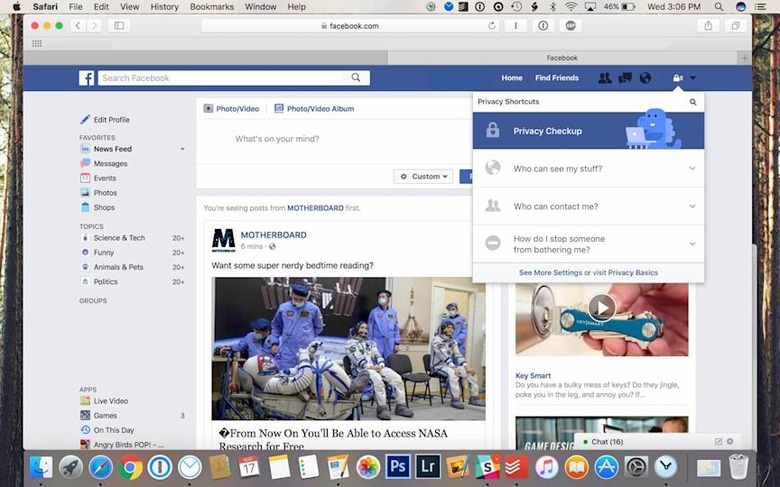Image resolution: width=780 pixels, height=487 pixels.
Task: Click the Facebook logo icon
Action: pyautogui.click(x=86, y=78)
